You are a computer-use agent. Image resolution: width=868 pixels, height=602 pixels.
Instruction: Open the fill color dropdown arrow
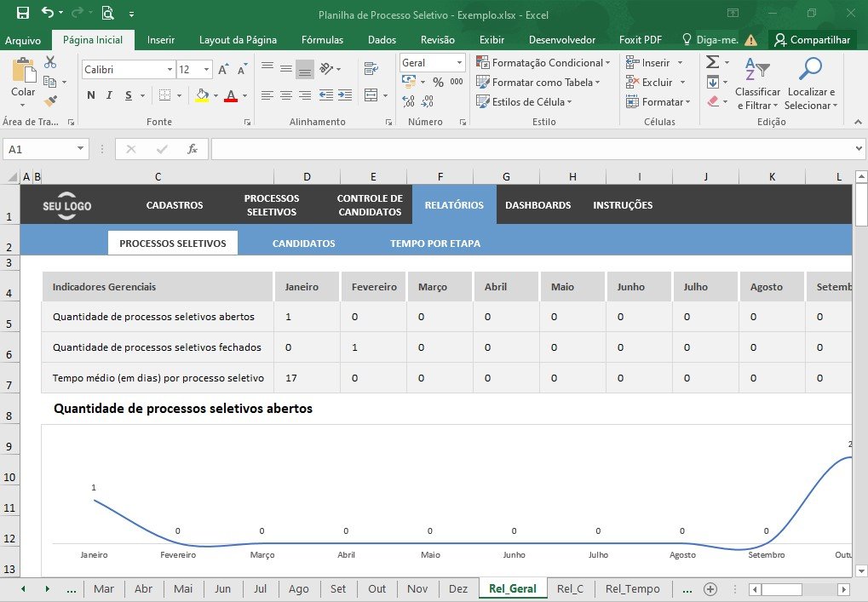tap(216, 95)
